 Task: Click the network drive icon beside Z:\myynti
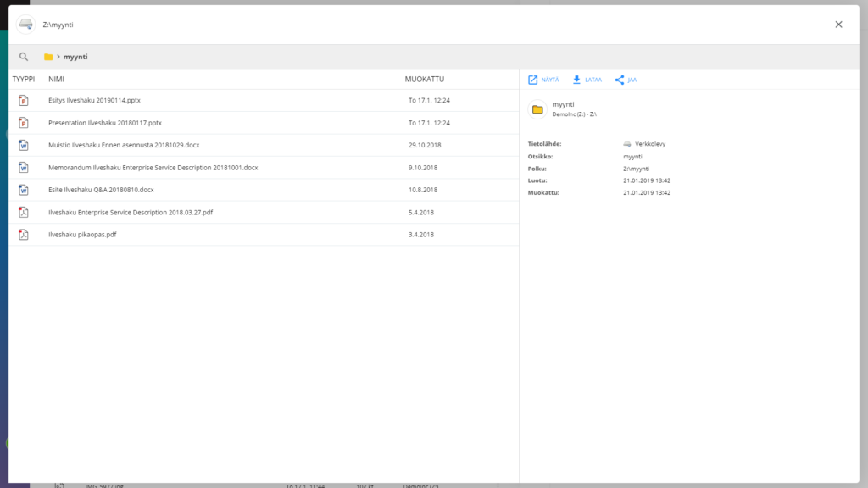coord(25,25)
